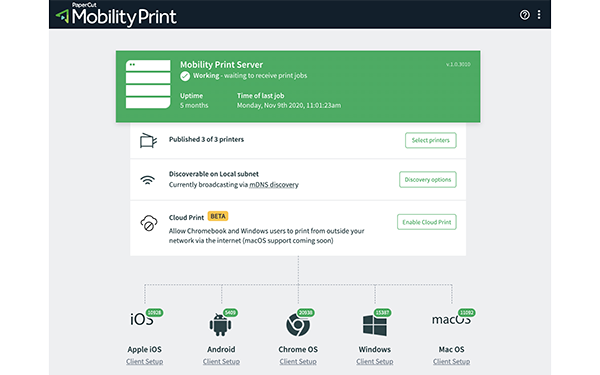Click the printer icon beside Published printers
600x375 pixels.
coord(148,140)
